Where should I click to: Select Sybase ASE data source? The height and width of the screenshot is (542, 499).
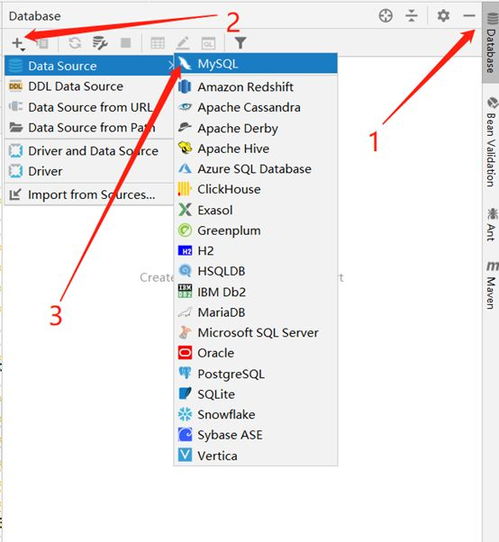[x=256, y=435]
